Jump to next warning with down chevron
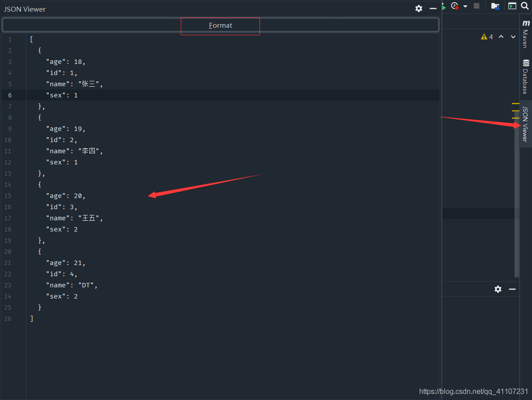The image size is (532, 400). tap(514, 37)
